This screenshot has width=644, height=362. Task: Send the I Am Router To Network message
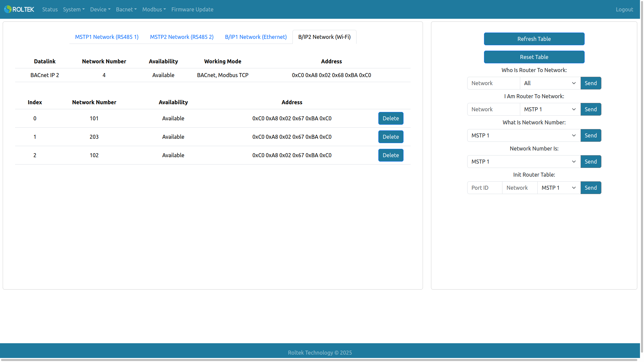(591, 109)
